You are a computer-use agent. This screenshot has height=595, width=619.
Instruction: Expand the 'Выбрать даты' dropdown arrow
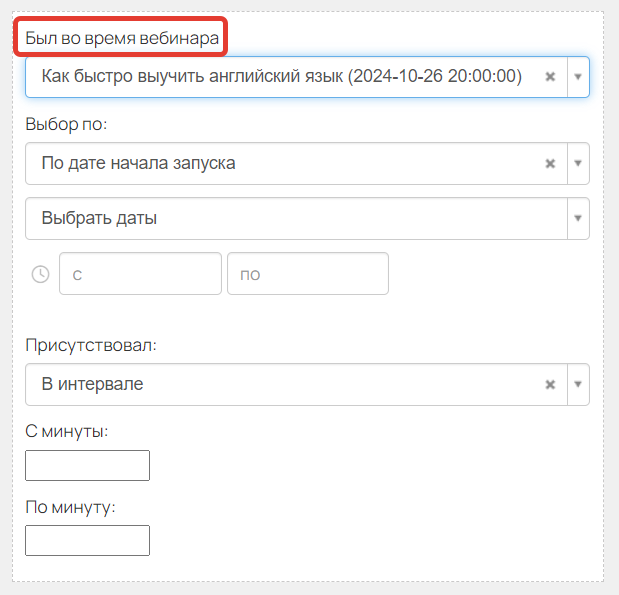pos(578,218)
